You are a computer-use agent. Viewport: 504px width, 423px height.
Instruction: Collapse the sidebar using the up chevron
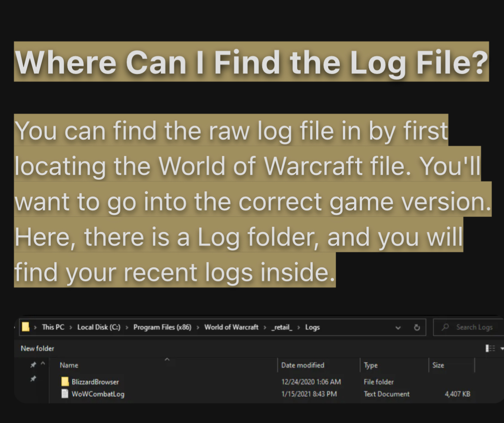coord(43,365)
